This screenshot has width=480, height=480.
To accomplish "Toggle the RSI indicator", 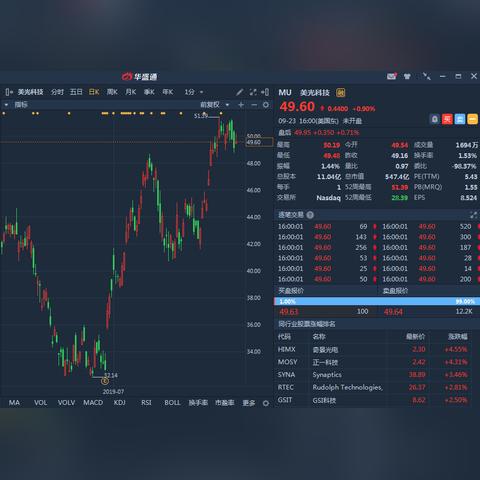I will 146,403.
